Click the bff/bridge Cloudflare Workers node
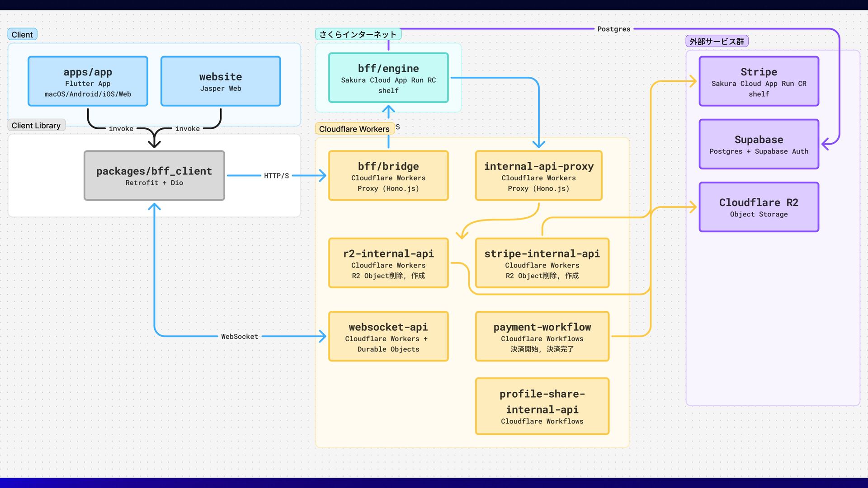The image size is (868, 488). 388,176
